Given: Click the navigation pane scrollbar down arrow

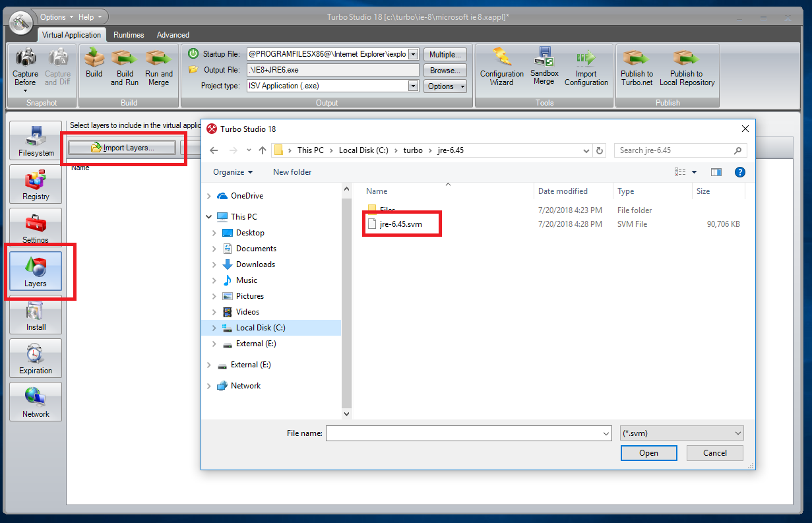Looking at the screenshot, I should click(347, 414).
